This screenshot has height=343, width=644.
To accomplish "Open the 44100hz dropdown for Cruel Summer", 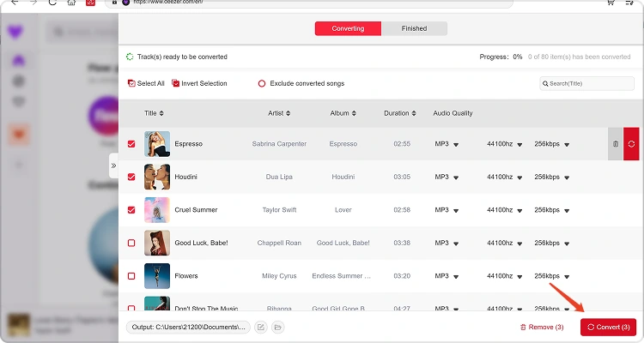I will coord(504,210).
